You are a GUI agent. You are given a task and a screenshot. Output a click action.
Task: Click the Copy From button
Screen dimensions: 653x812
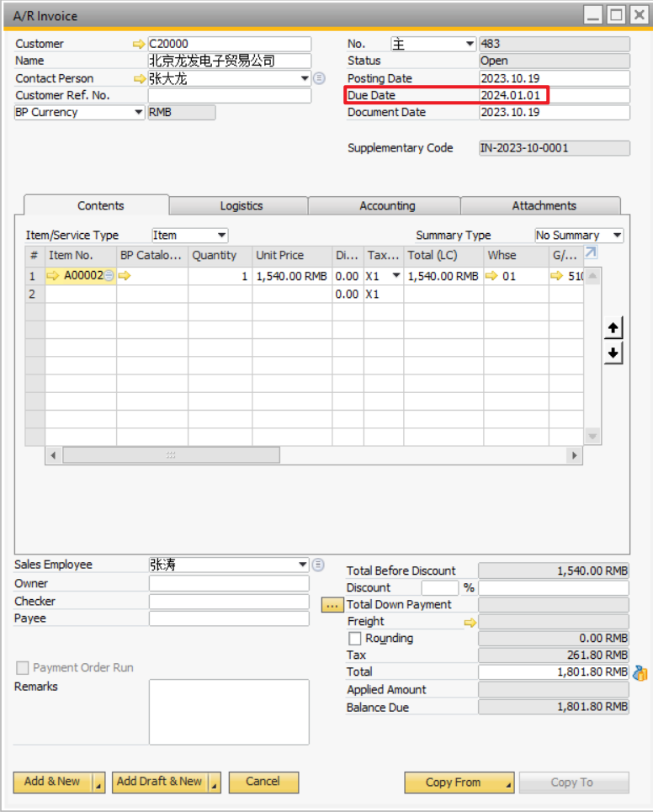click(x=459, y=783)
